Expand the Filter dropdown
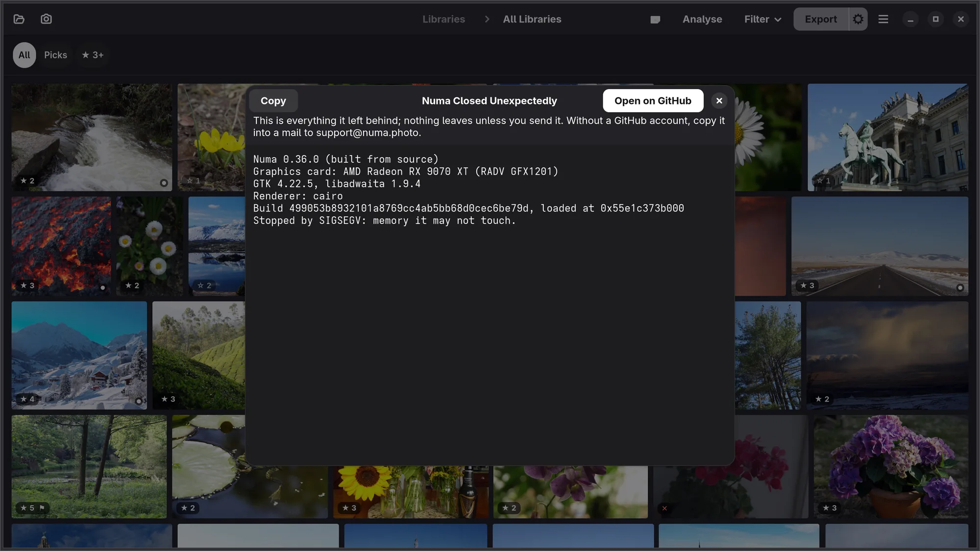This screenshot has width=980, height=551. [762, 19]
